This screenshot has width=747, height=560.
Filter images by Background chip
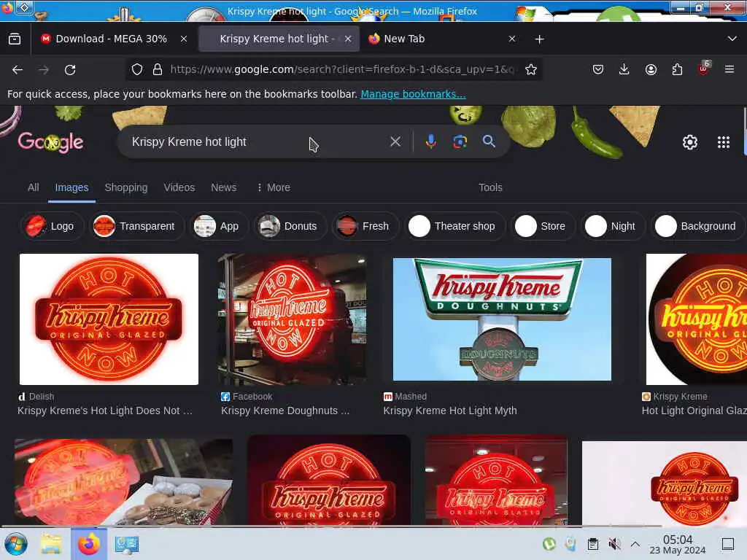(x=698, y=226)
